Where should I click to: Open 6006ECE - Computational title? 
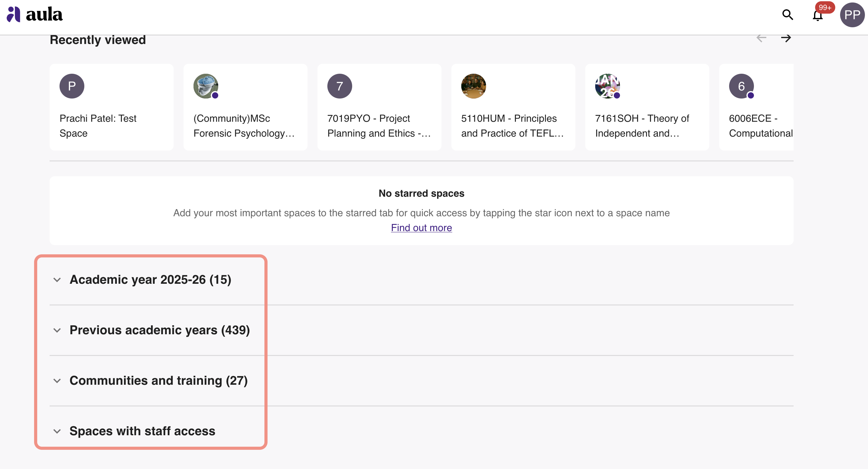(761, 126)
